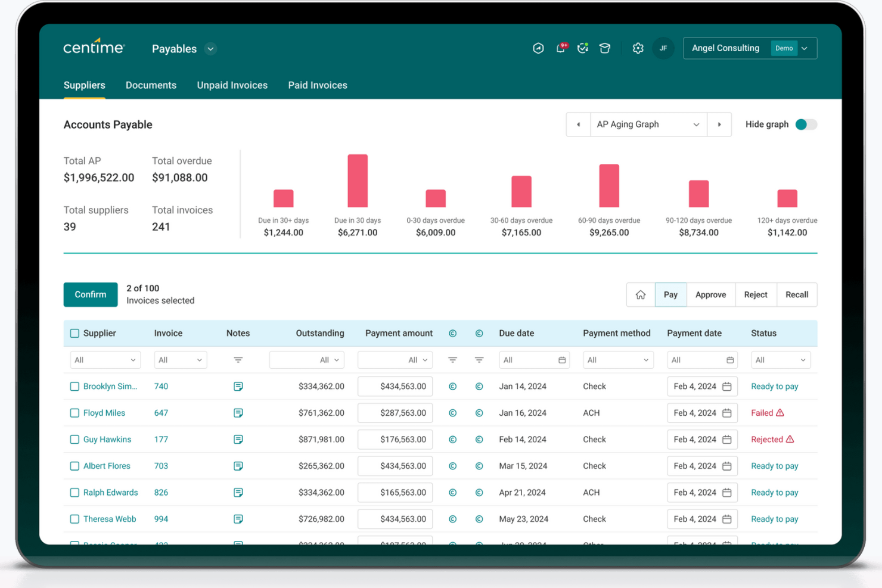Open Supplier filter dropdown

pos(105,360)
